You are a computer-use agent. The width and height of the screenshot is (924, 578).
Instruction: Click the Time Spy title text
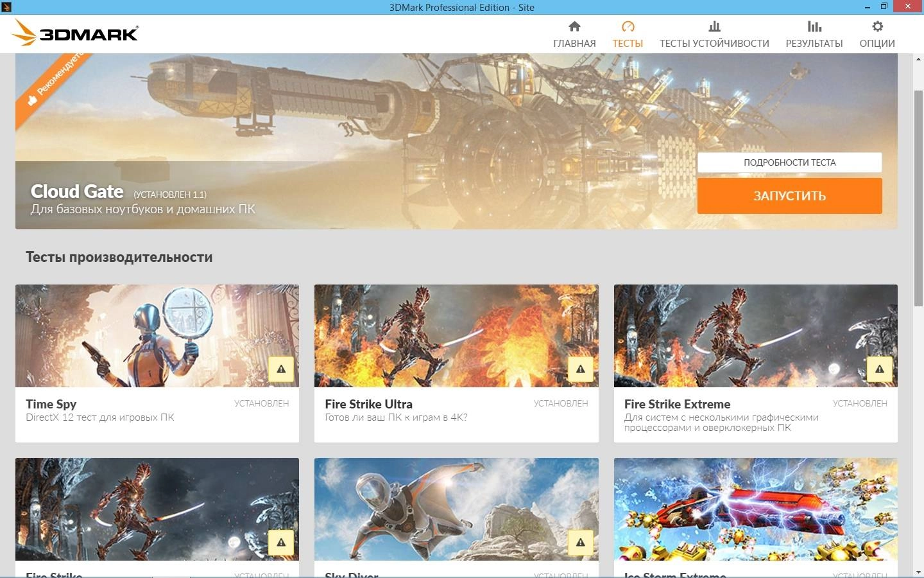pyautogui.click(x=51, y=404)
